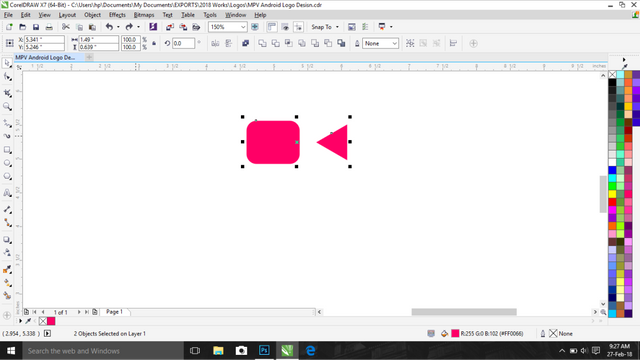The image size is (640, 360).
Task: Click the black swatch in color palette
Action: [x=612, y=82]
